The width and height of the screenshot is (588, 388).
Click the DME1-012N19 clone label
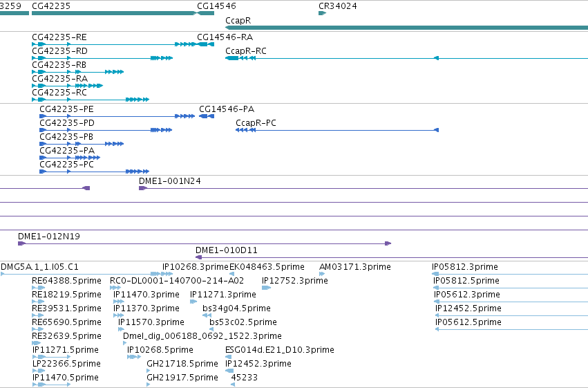[x=49, y=237]
